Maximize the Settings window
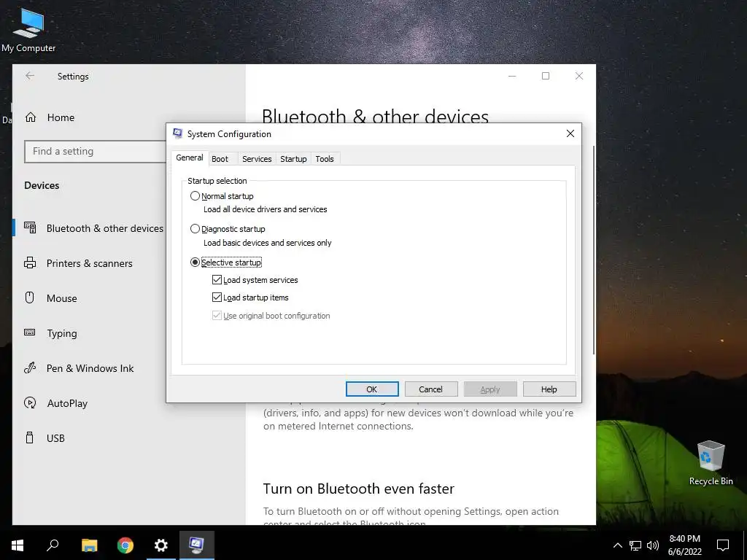 pos(546,76)
